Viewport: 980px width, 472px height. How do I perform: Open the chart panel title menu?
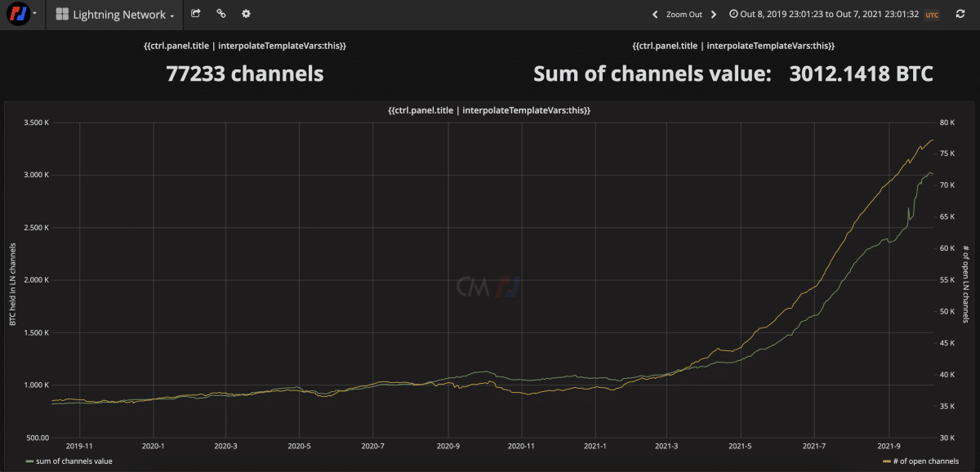pyautogui.click(x=488, y=109)
